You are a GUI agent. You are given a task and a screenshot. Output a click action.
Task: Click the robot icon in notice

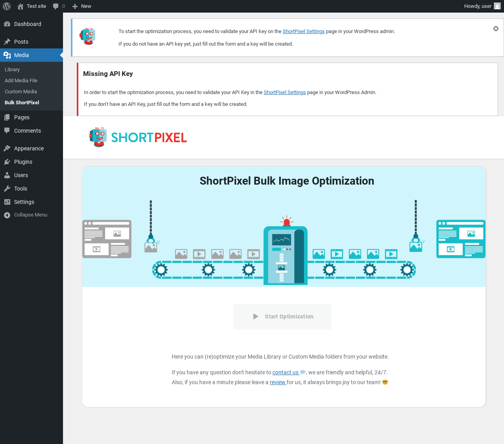(x=88, y=36)
